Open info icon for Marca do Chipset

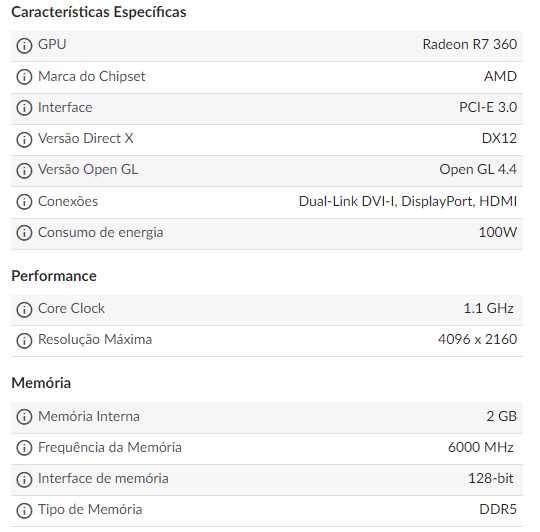tap(24, 77)
